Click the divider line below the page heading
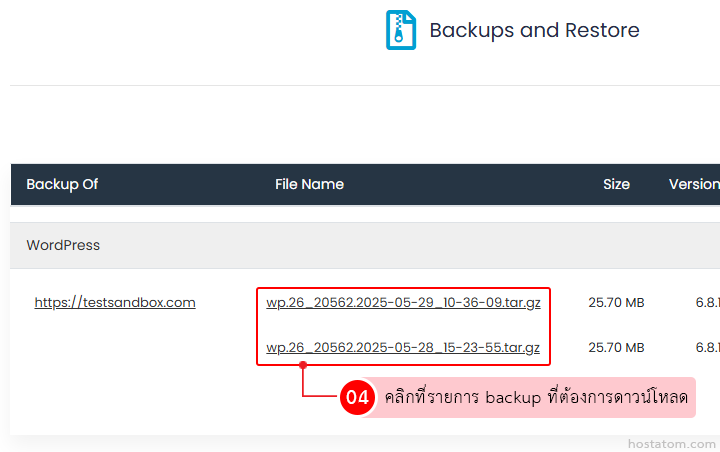Viewport: 720px width, 452px height. pos(360,85)
